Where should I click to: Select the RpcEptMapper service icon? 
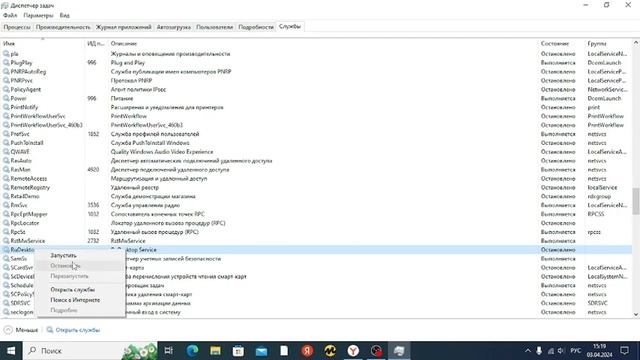[x=6, y=214]
